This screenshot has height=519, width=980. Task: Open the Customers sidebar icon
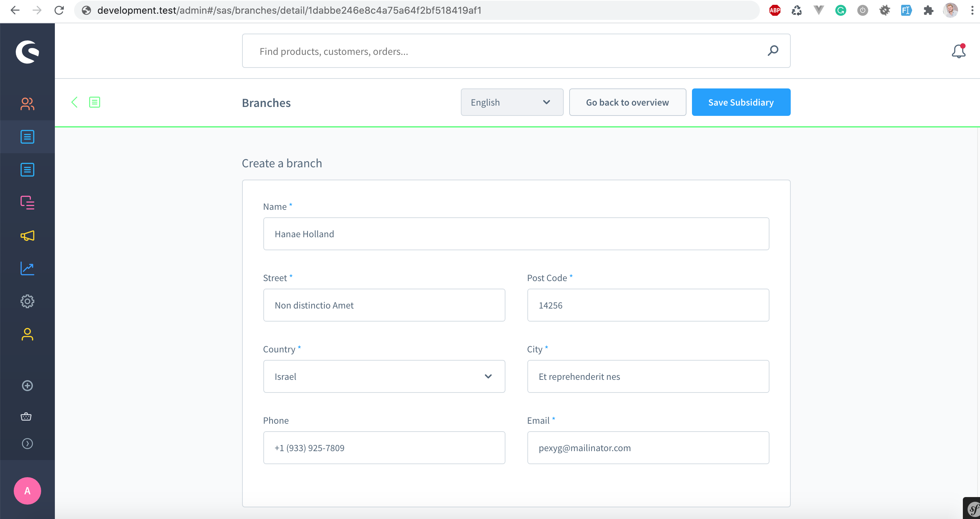(27, 104)
